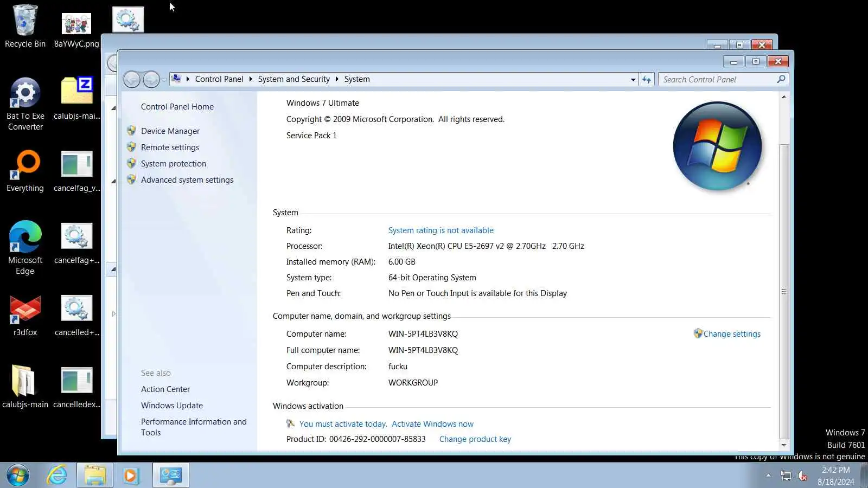Click the Full computer name value WIN-5PT4LB3V8KQ
This screenshot has height=488, width=868.
[x=423, y=350]
